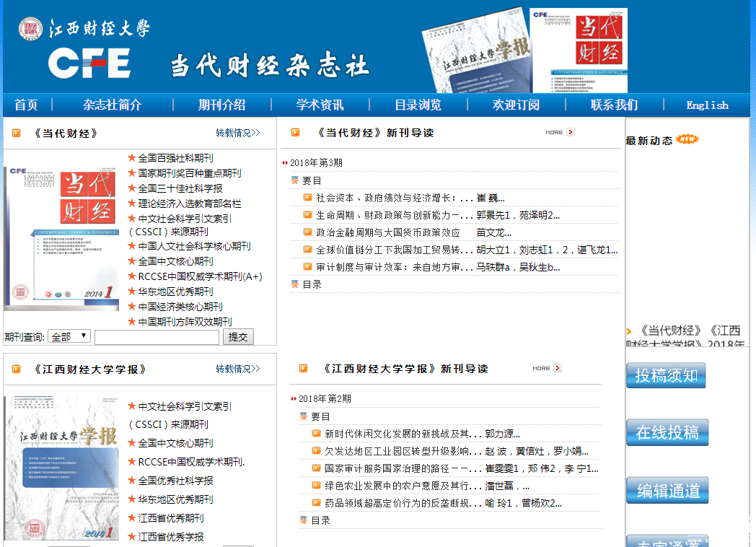Open 江西财经大学学报 cover thumbnail
Image resolution: width=756 pixels, height=547 pixels.
(x=61, y=468)
